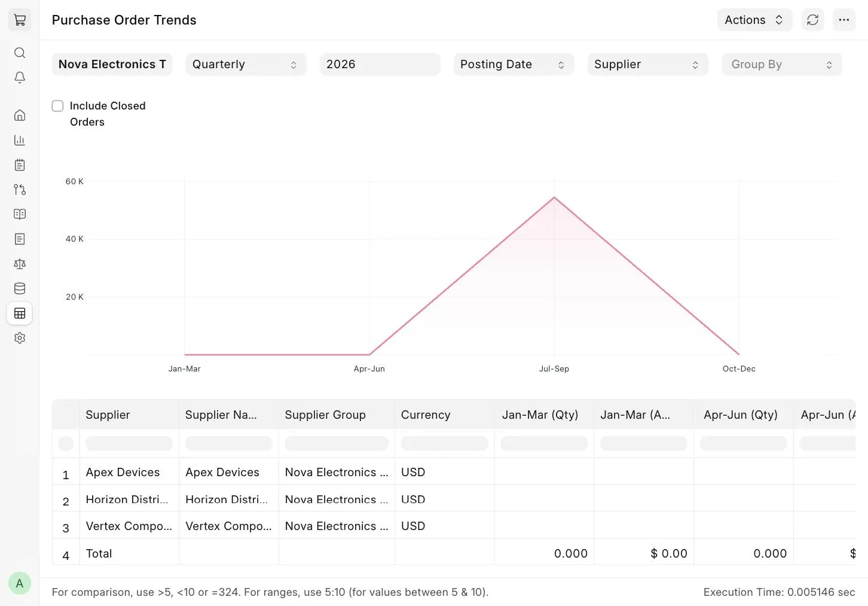Screen dimensions: 868x606
Task: Enable Include Closed Orders checkbox
Action: tap(58, 106)
